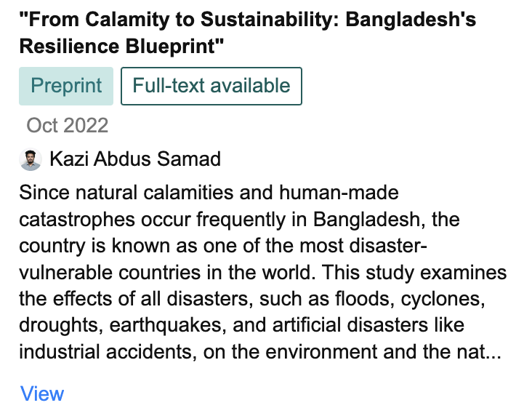
Task: Click "Resilience Blueprint" in the title's second line
Action: (121, 47)
